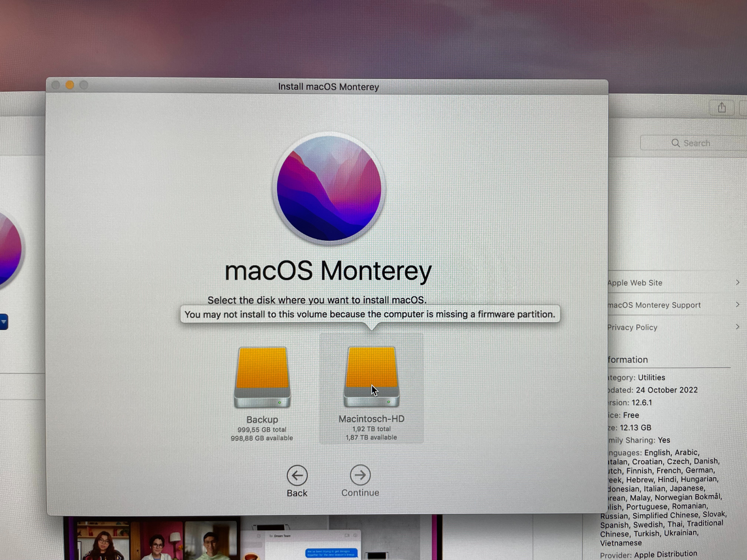Screen dimensions: 747x560
Task: Open the macOS Monterey Support link
Action: point(654,305)
